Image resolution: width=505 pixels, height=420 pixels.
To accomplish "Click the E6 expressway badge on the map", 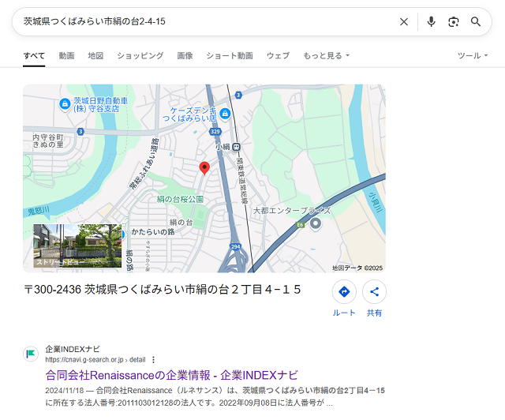I will [300, 225].
